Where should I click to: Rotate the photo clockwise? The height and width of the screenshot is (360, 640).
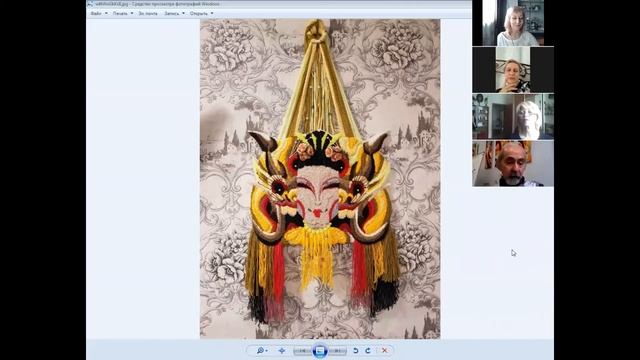coord(368,351)
